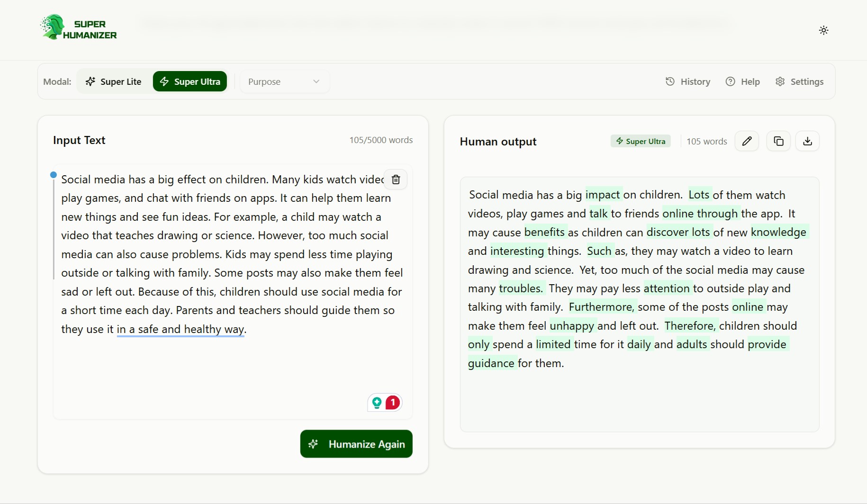Image resolution: width=867 pixels, height=504 pixels.
Task: Click the edit pencil icon for output
Action: point(747,141)
